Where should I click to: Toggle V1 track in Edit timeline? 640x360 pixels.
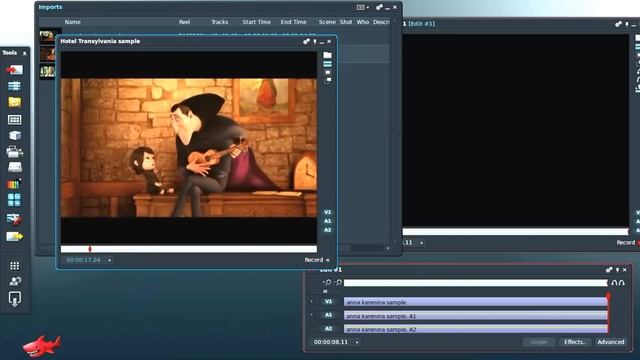329,302
